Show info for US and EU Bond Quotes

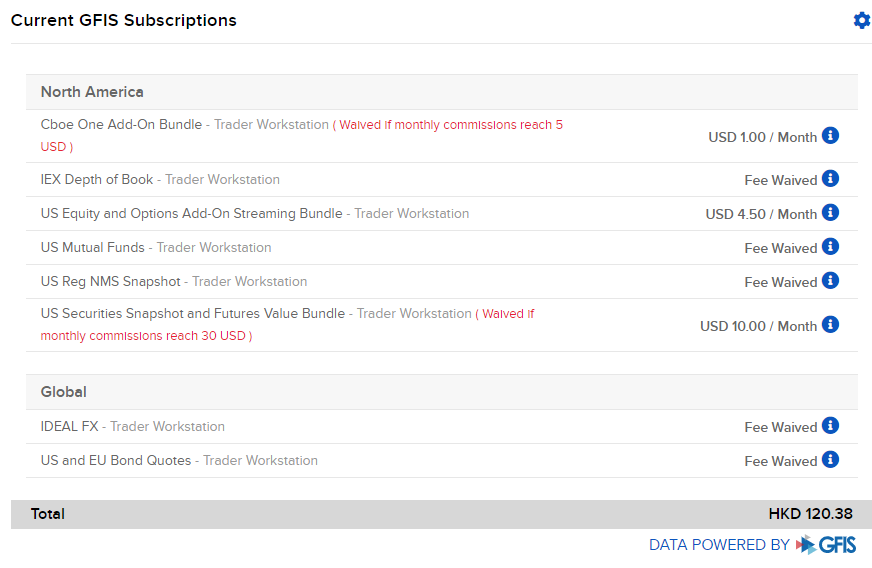pos(830,460)
